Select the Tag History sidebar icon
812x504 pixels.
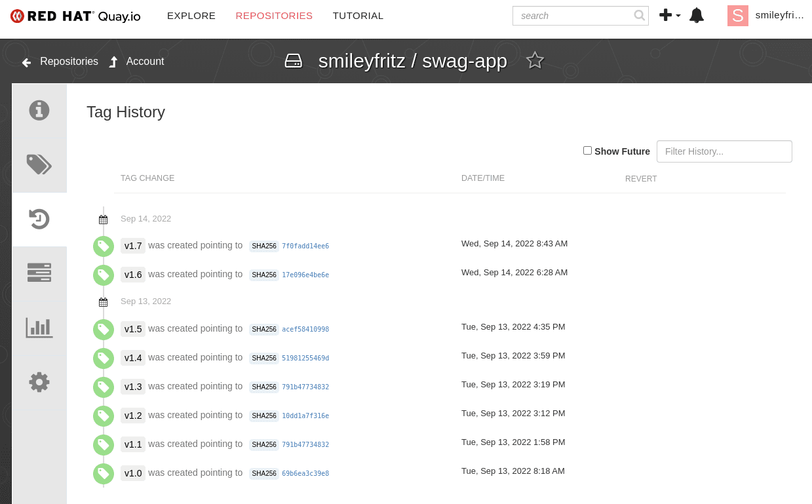tap(39, 219)
